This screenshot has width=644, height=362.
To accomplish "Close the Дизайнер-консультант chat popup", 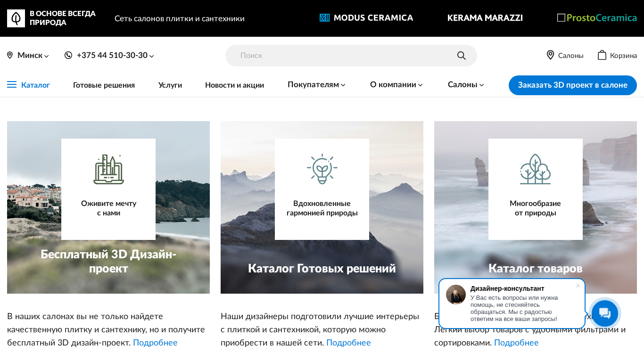I will tap(578, 286).
